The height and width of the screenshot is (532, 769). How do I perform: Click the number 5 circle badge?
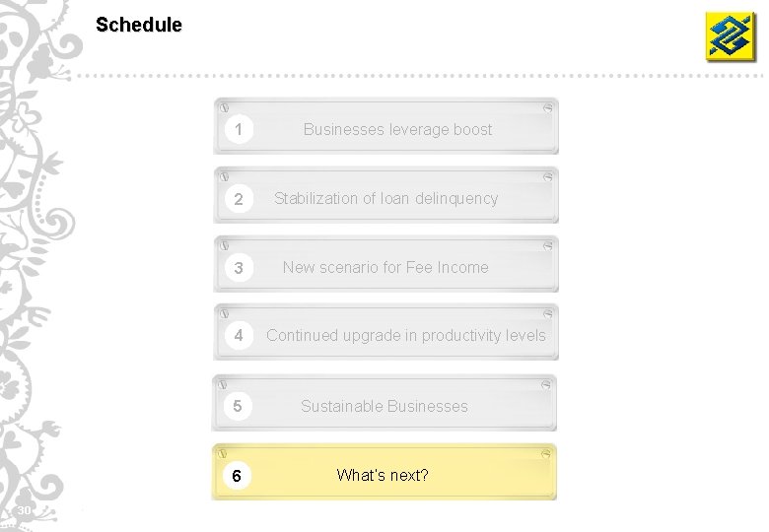tap(238, 406)
